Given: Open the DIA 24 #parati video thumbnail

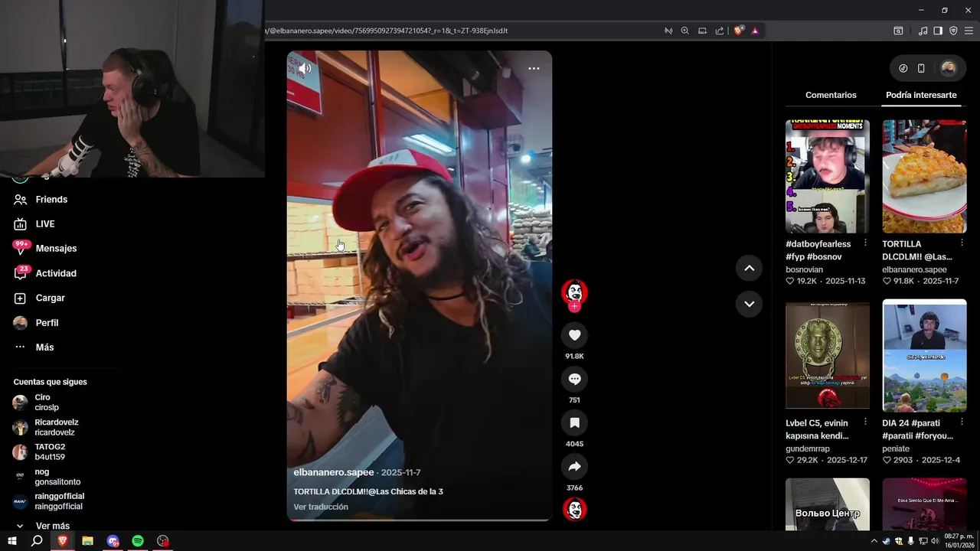Looking at the screenshot, I should (924, 355).
